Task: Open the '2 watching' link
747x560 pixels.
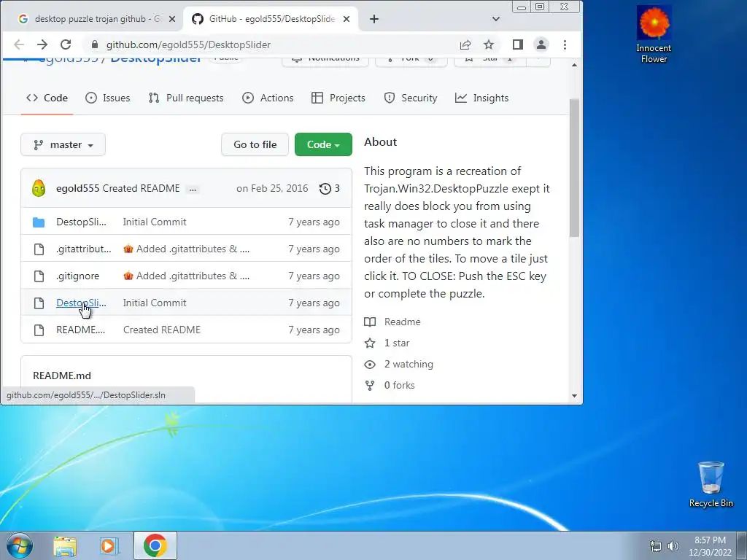Action: (409, 365)
